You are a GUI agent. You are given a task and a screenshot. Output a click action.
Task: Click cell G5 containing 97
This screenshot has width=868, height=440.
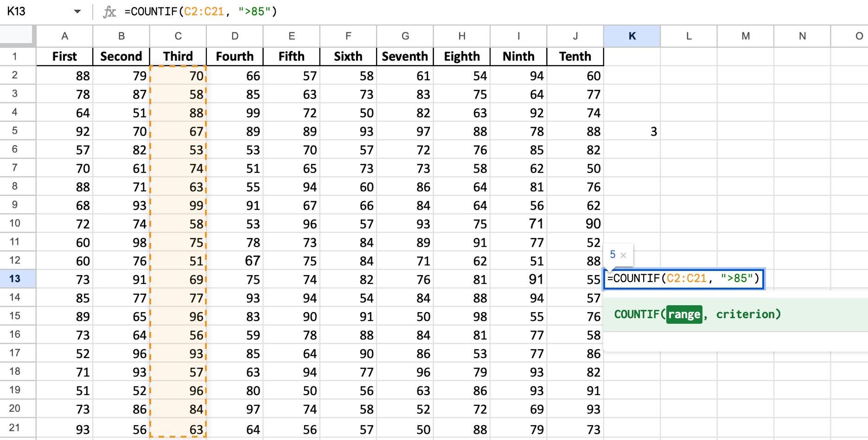(405, 131)
